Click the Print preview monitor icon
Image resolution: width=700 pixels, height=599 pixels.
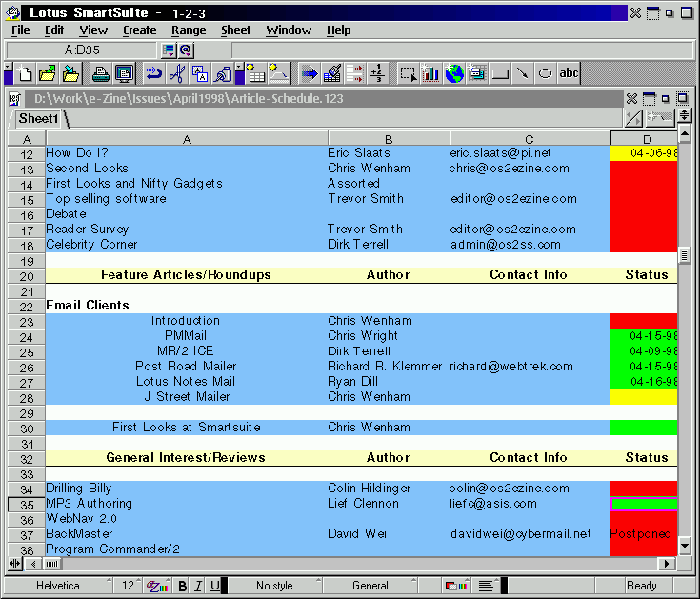click(124, 73)
